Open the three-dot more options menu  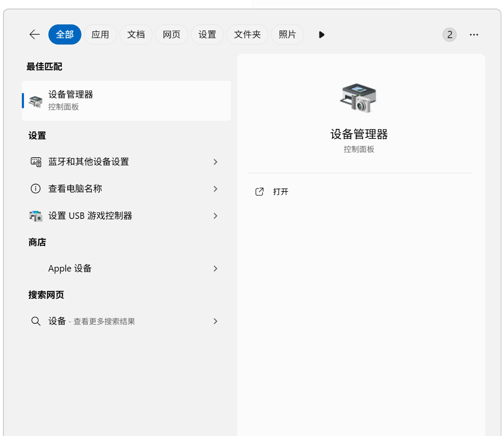pos(474,35)
